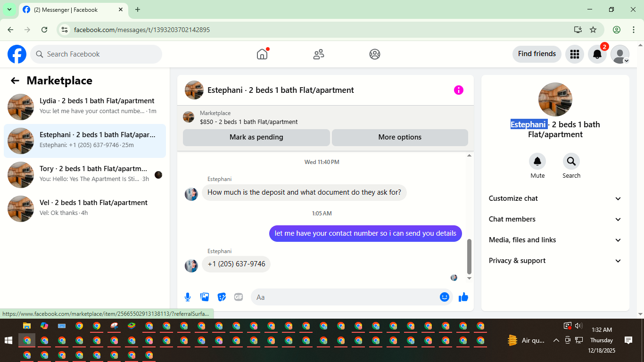644x362 pixels.
Task: Attach a file with the photo icon
Action: pyautogui.click(x=205, y=297)
